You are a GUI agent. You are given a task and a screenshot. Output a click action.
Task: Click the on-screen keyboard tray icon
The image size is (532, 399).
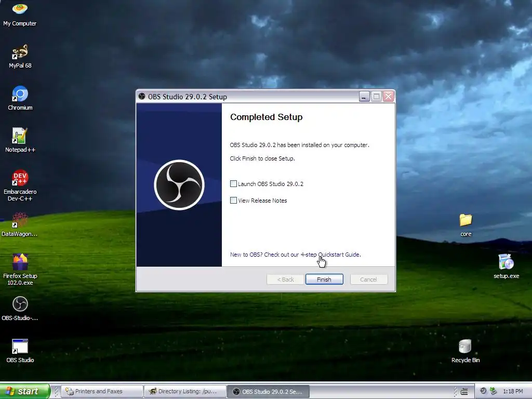pyautogui.click(x=464, y=392)
